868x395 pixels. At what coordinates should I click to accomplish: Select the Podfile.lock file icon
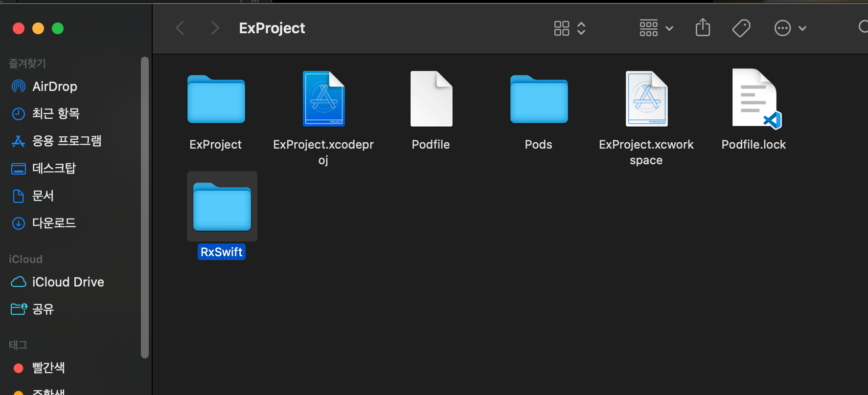coord(756,99)
